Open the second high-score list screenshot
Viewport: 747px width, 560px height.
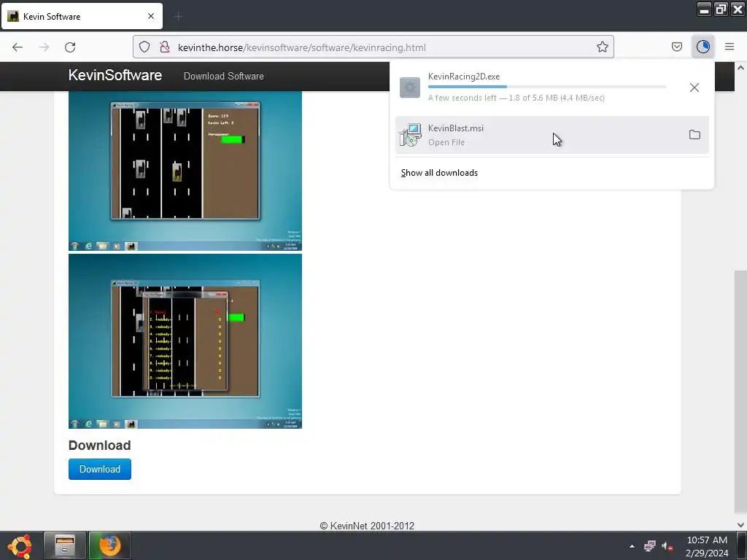(x=185, y=341)
